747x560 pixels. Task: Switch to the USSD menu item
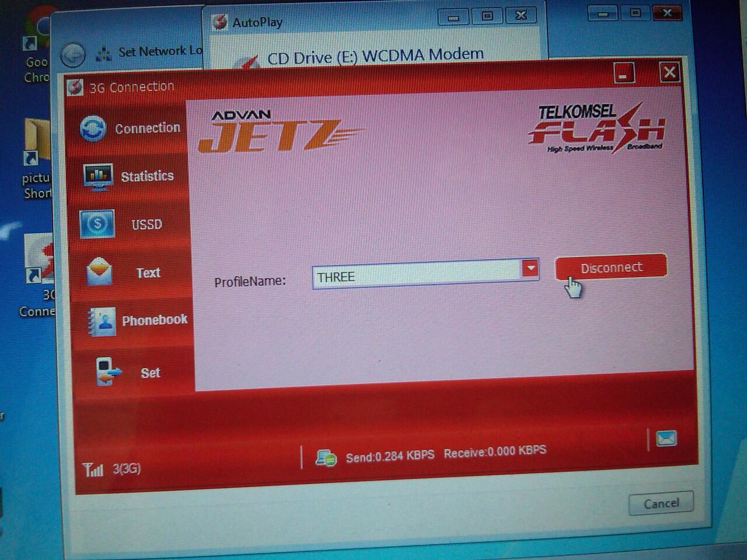click(x=146, y=225)
